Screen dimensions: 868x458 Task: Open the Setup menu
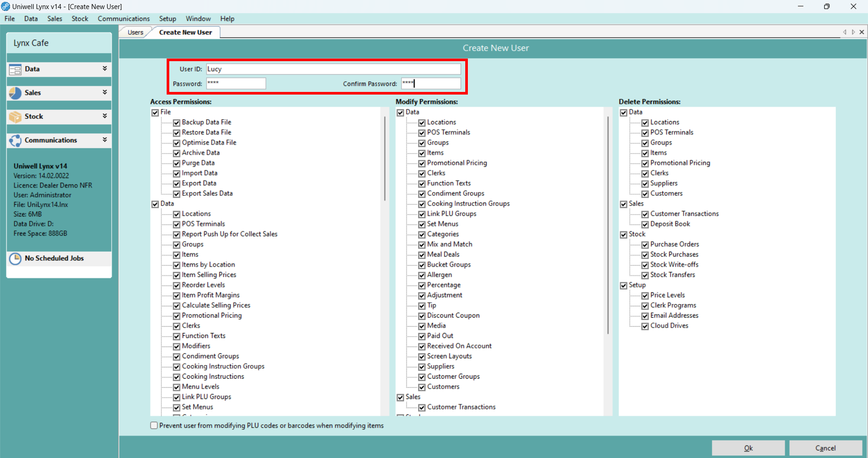tap(168, 19)
